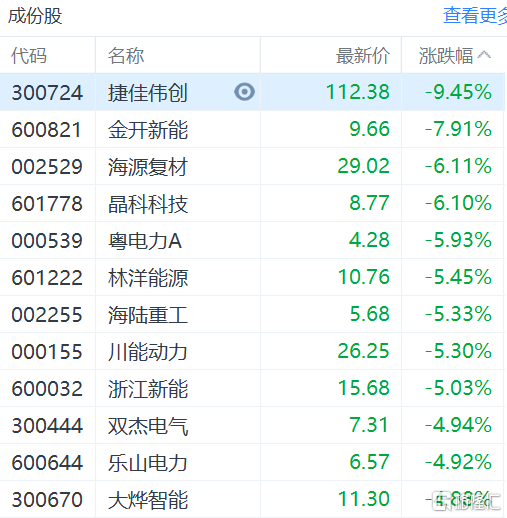Select stock code 002255
Viewport: 507px width, 518px height.
(x=47, y=314)
